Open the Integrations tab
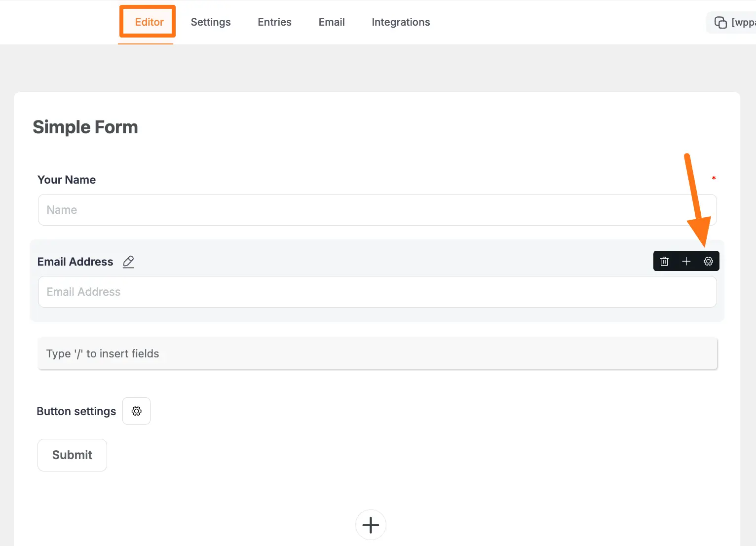Image resolution: width=756 pixels, height=546 pixels. pyautogui.click(x=401, y=22)
